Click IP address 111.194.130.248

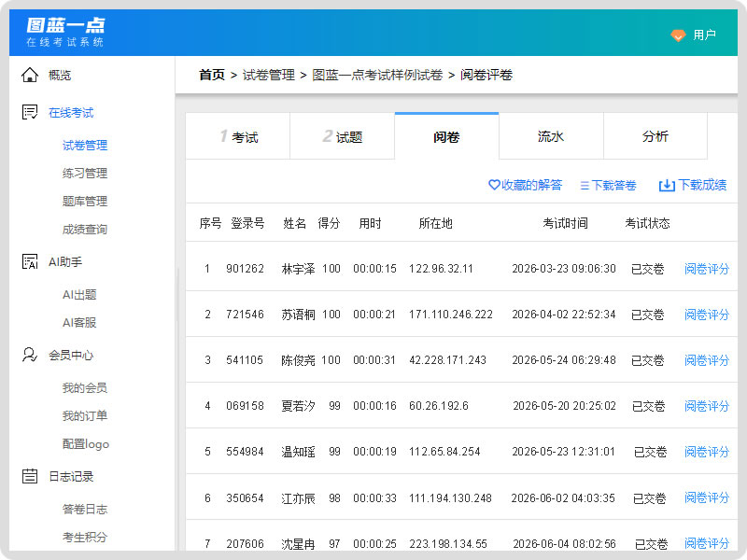[450, 498]
